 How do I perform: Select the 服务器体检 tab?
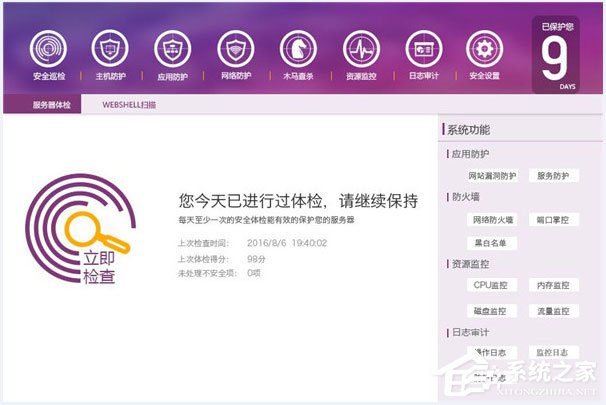pos(43,105)
